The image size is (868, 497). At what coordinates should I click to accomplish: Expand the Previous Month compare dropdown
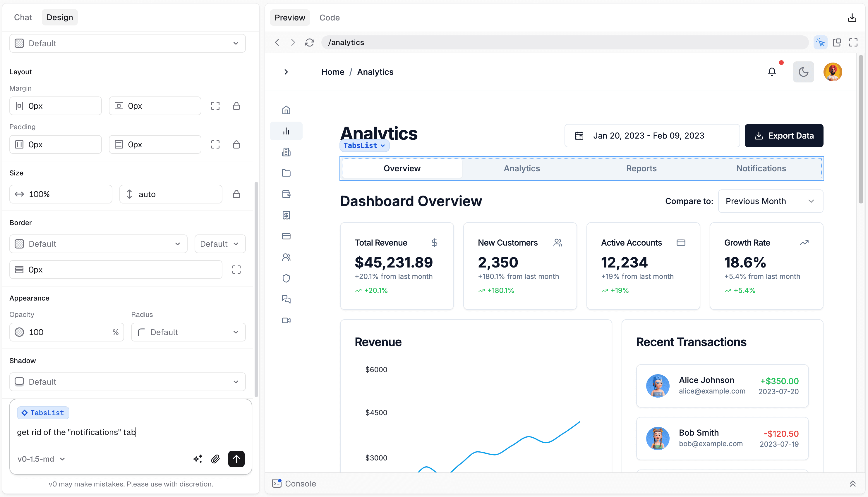770,201
